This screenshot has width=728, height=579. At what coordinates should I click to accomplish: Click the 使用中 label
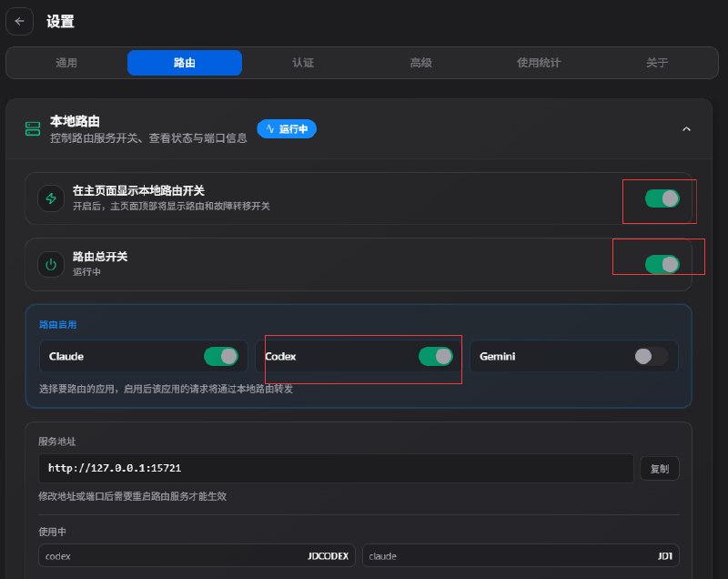[52, 532]
